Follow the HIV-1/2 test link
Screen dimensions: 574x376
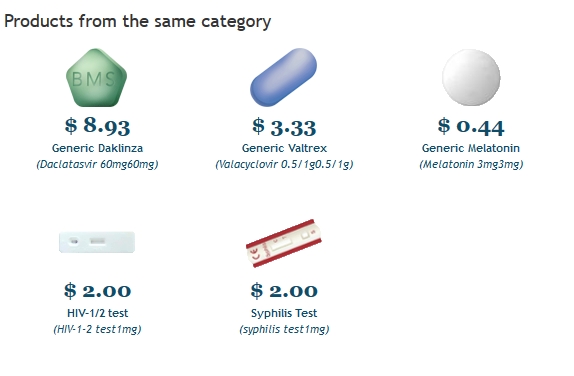(x=97, y=313)
